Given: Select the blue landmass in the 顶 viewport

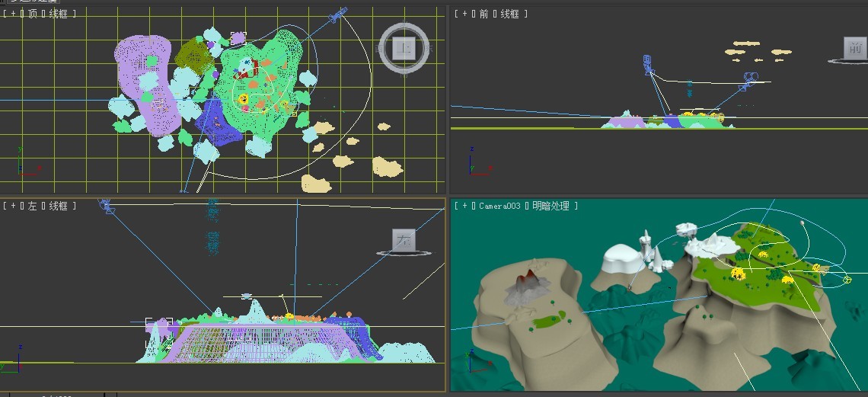Looking at the screenshot, I should (x=218, y=122).
